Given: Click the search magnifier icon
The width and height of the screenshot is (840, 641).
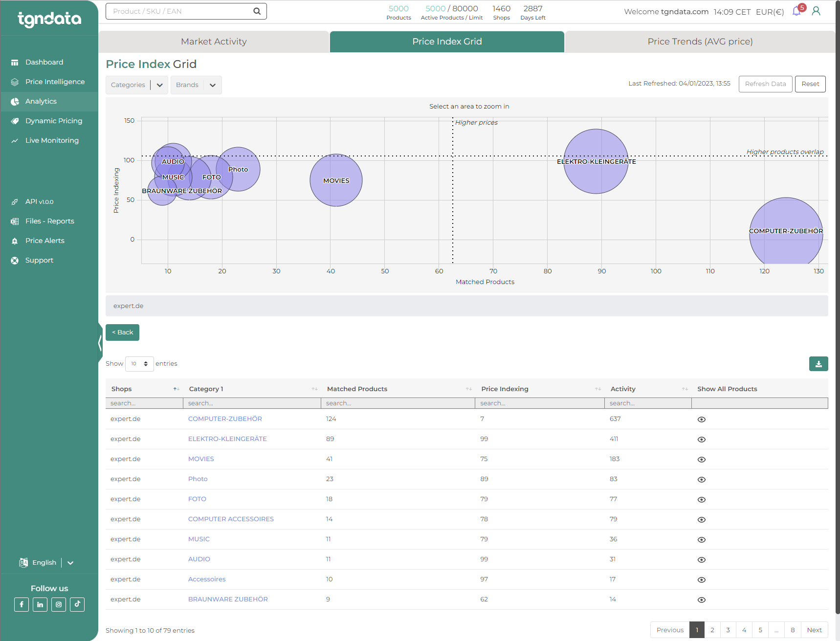Looking at the screenshot, I should [257, 11].
